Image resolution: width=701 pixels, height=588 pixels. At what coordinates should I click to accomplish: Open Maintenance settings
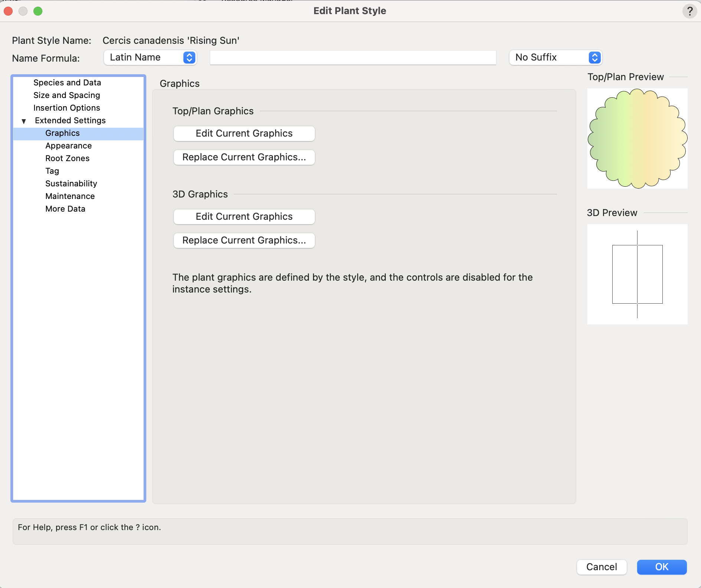pos(70,196)
